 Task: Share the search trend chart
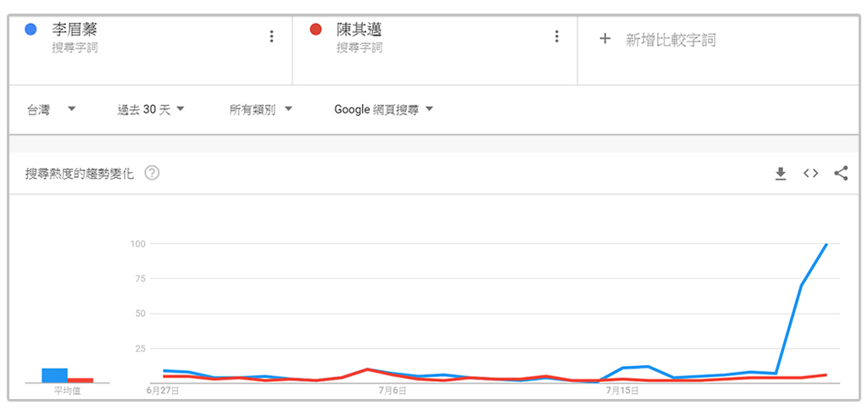(x=841, y=174)
